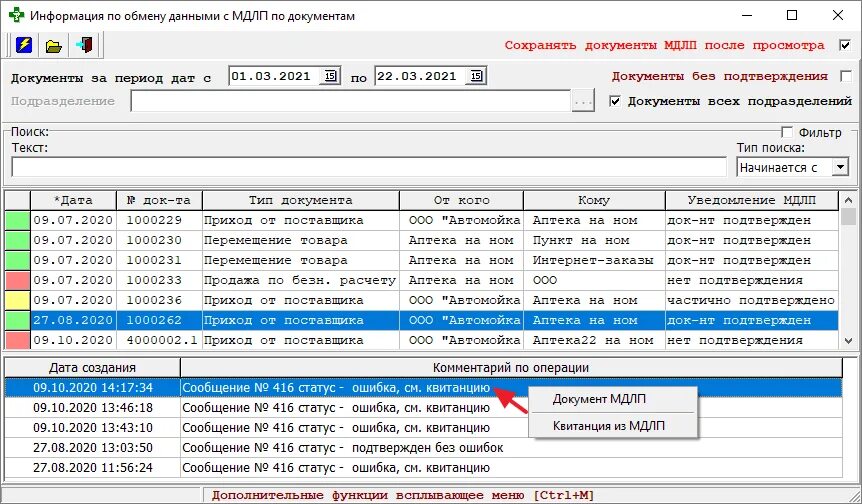Sort by the '*Дата' column header

[73, 201]
